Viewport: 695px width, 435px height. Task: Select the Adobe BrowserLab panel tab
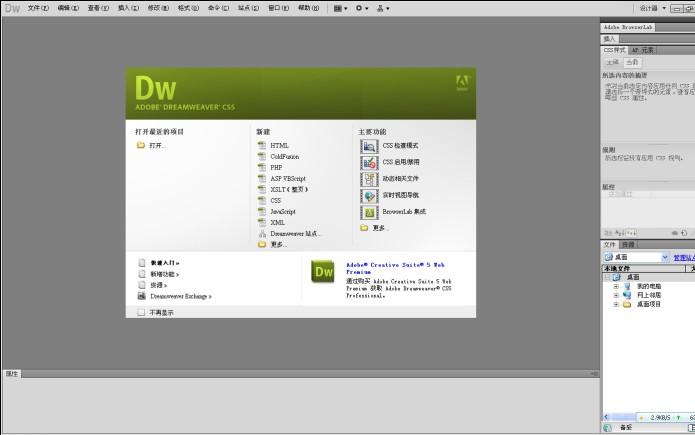(628, 27)
